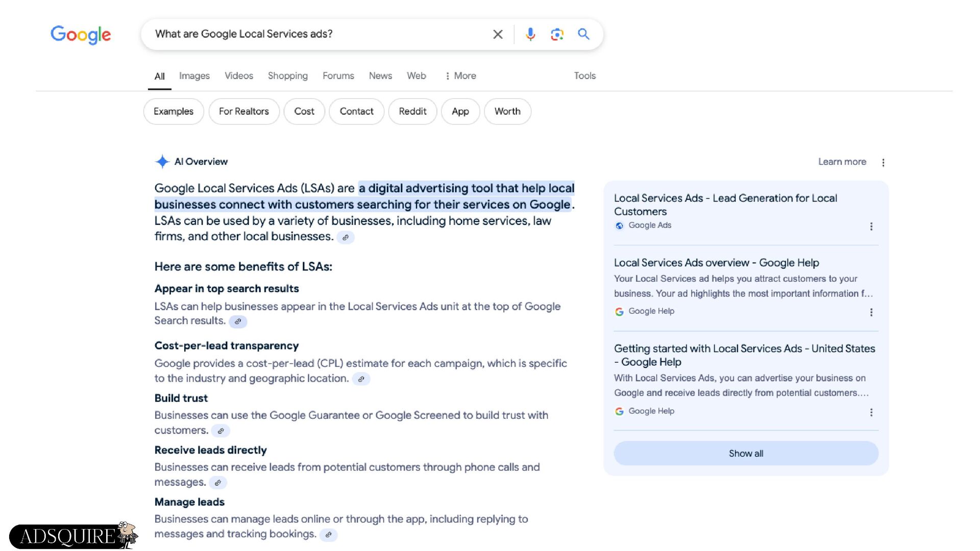Click into the Google search input field

(316, 34)
